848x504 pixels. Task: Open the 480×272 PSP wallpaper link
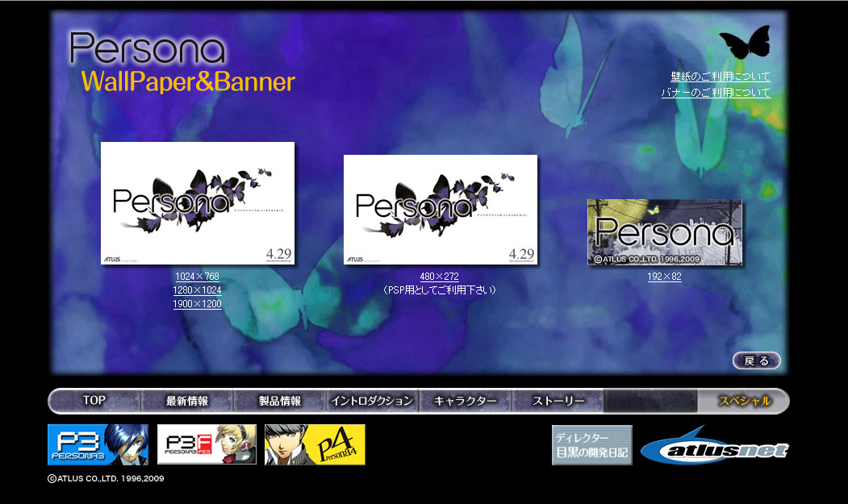pos(439,277)
